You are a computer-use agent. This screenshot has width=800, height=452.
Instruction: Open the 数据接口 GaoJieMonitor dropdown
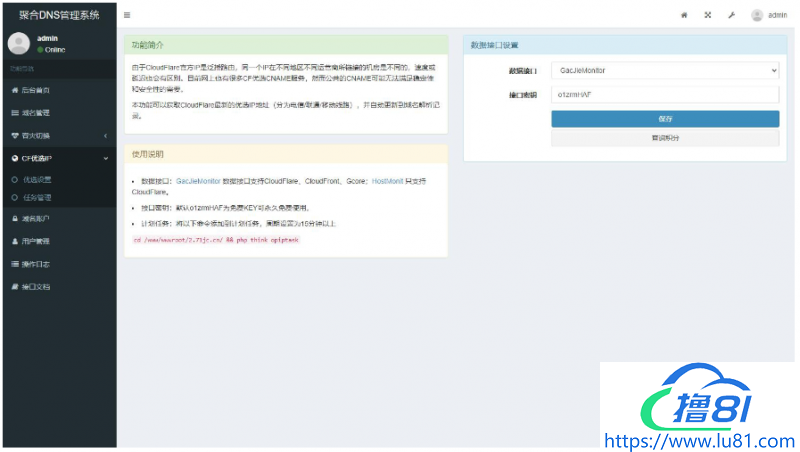pos(664,71)
